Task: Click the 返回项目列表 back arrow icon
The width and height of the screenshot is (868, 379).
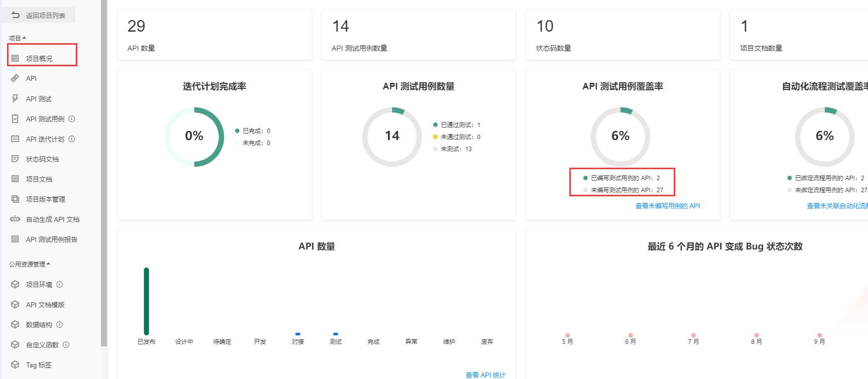Action: point(16,15)
